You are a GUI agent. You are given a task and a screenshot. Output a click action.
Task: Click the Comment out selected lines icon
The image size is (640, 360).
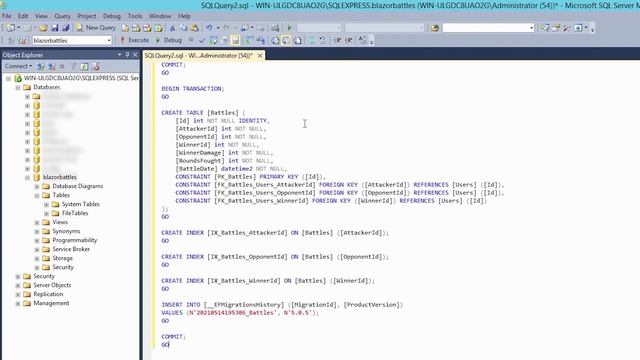coord(311,40)
